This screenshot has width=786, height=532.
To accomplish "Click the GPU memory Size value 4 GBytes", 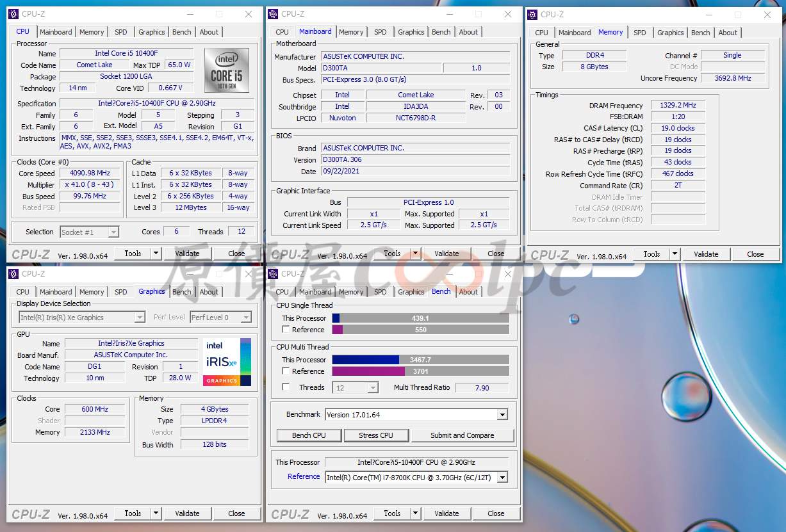I will coord(215,409).
